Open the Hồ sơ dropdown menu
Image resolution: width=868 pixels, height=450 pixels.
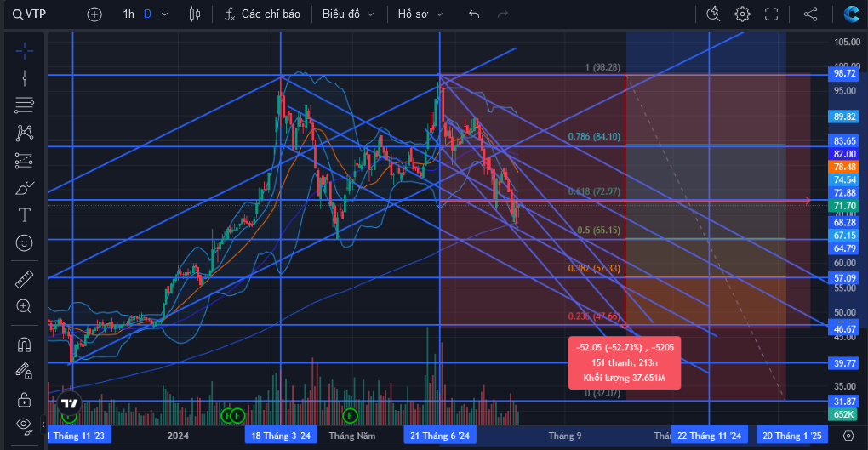click(420, 14)
